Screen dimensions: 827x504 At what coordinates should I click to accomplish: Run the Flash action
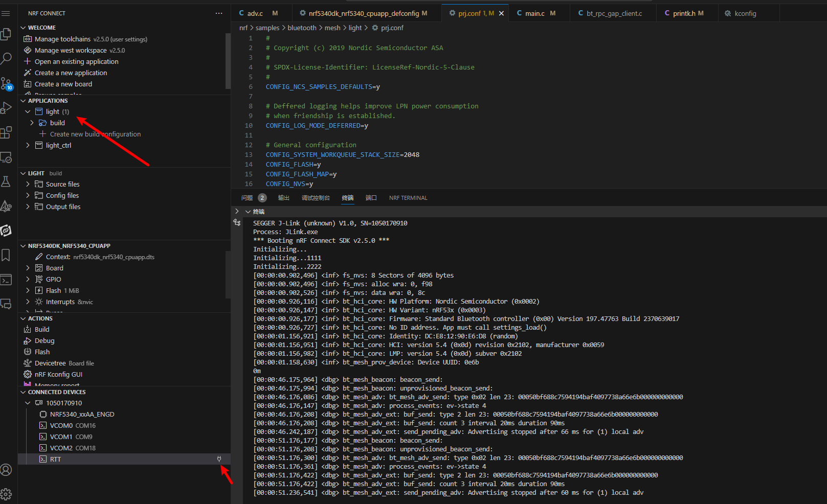(37, 352)
